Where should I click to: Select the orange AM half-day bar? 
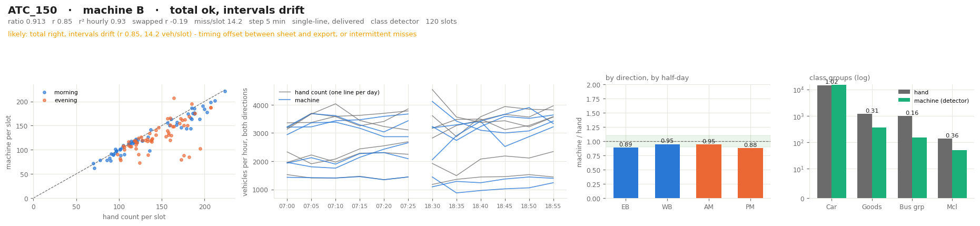[x=709, y=171]
